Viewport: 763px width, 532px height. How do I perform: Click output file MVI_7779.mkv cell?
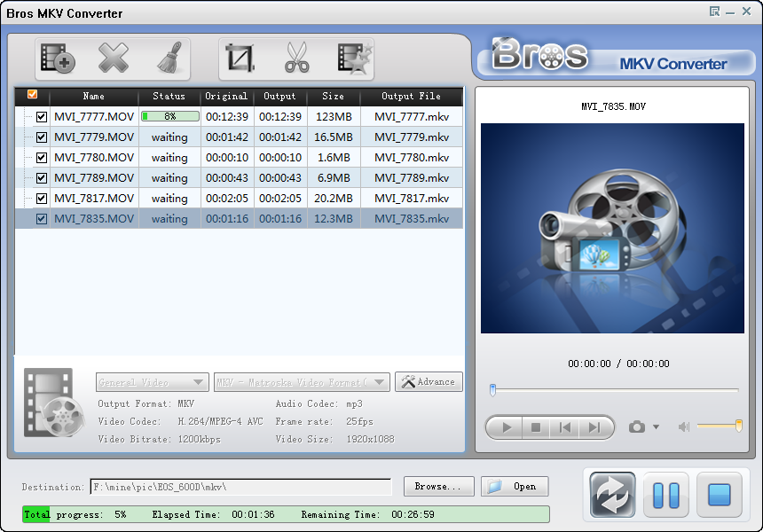[412, 137]
